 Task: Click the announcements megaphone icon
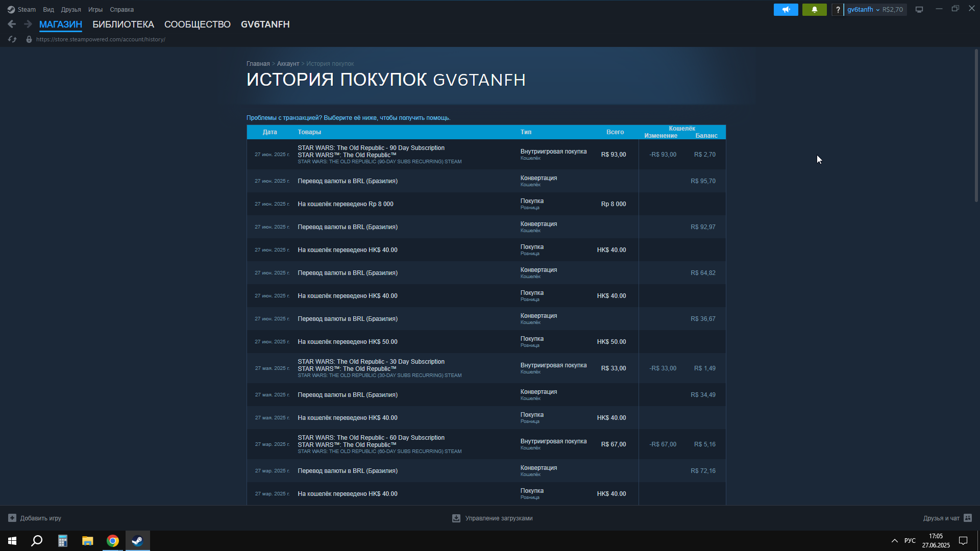pos(786,10)
